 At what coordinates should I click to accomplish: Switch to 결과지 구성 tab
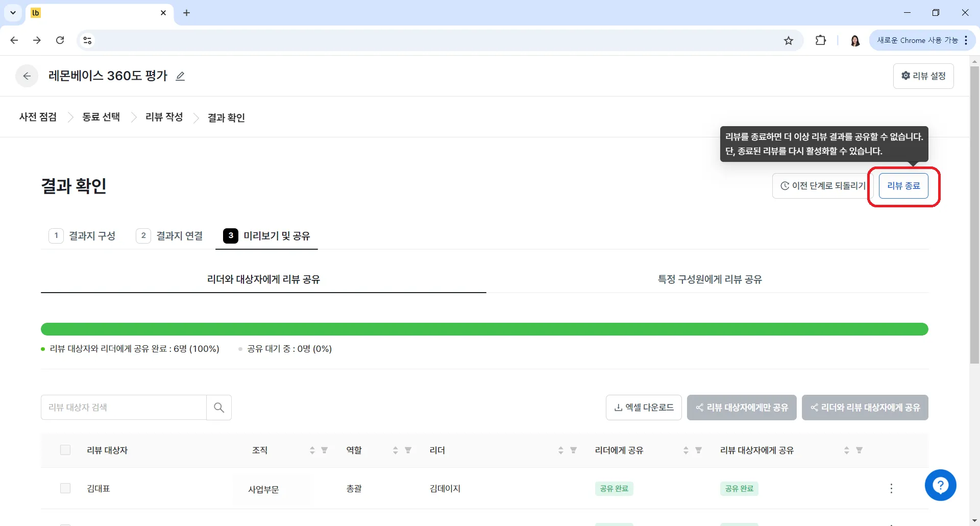click(x=82, y=236)
